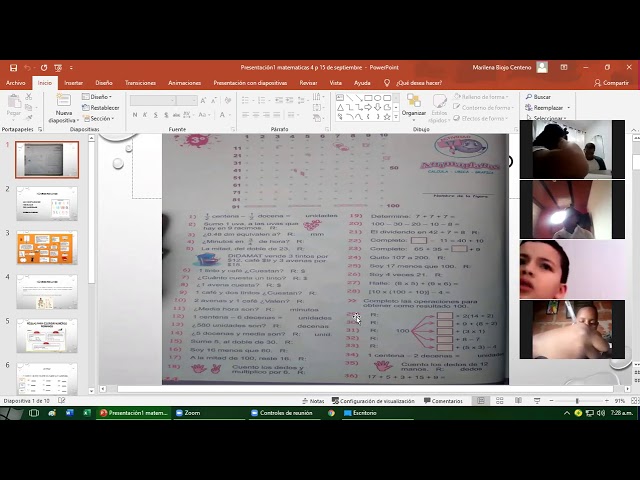Toggle Underline S formatting
Screen dimensions: 640x480
[x=156, y=115]
